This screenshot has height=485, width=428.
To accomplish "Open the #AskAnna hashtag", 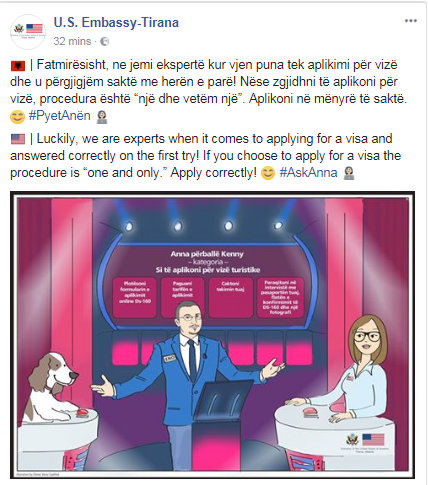I will (x=308, y=173).
